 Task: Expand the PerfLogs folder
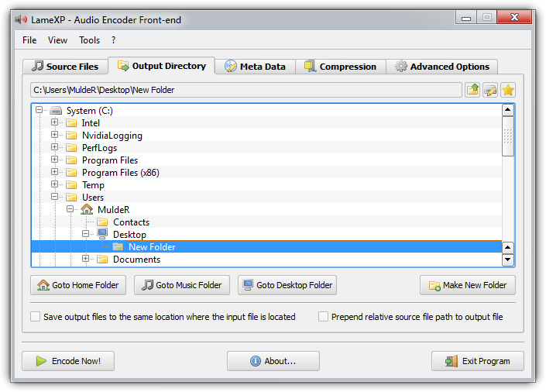(x=54, y=147)
